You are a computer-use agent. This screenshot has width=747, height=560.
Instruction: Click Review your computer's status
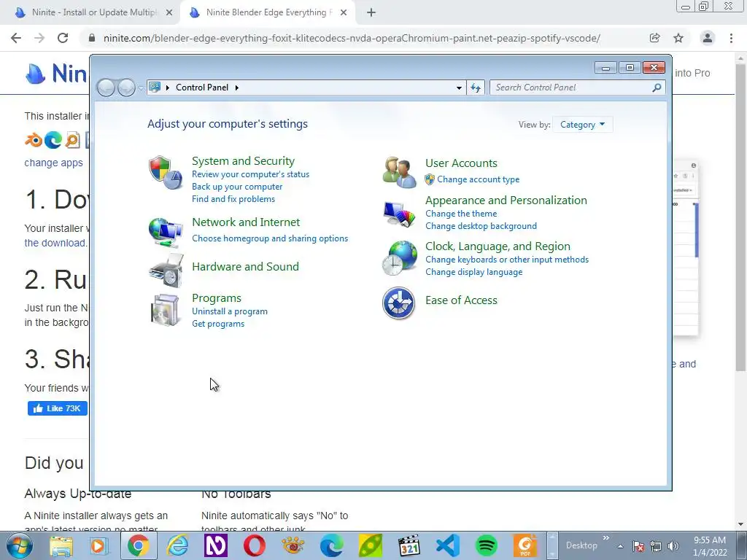coord(251,174)
